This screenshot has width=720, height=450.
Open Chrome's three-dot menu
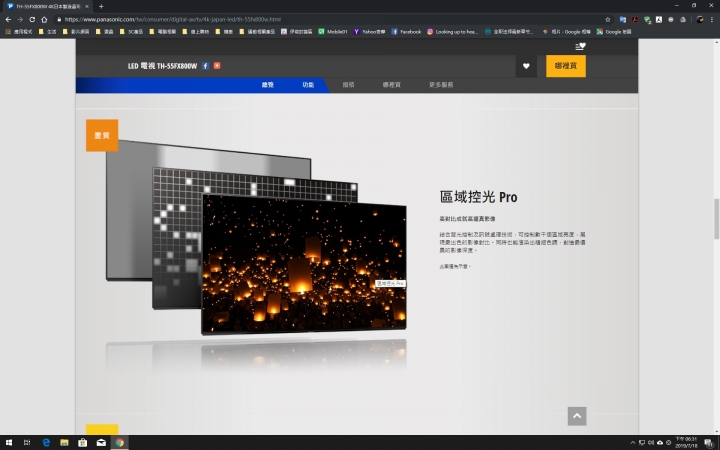712,19
